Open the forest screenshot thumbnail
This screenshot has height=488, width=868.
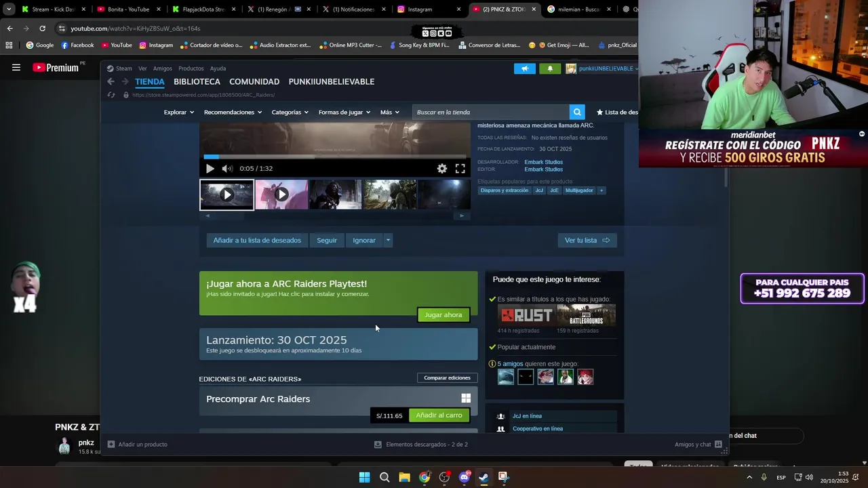(x=391, y=195)
